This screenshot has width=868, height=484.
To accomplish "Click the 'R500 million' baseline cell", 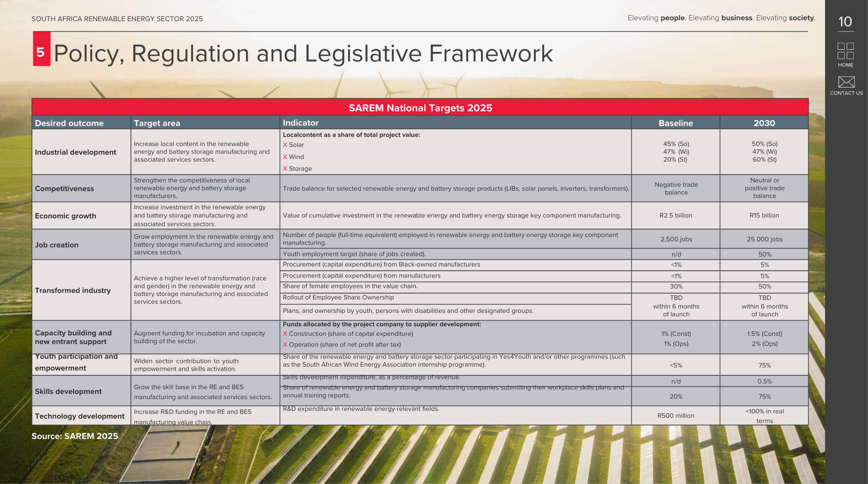I will 676,416.
